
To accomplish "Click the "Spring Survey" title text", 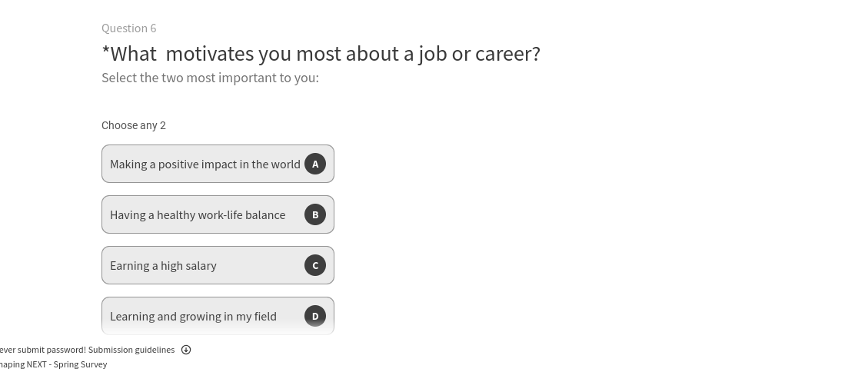I will (x=80, y=364).
